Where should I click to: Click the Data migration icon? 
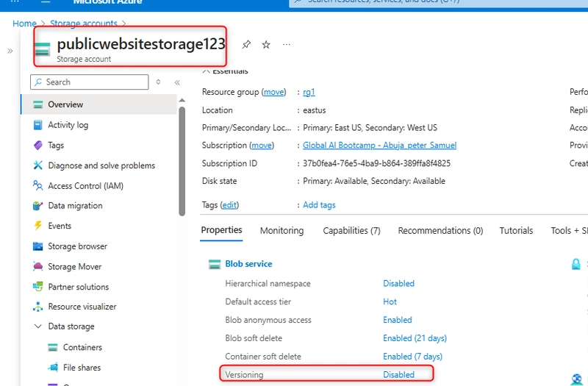[38, 206]
